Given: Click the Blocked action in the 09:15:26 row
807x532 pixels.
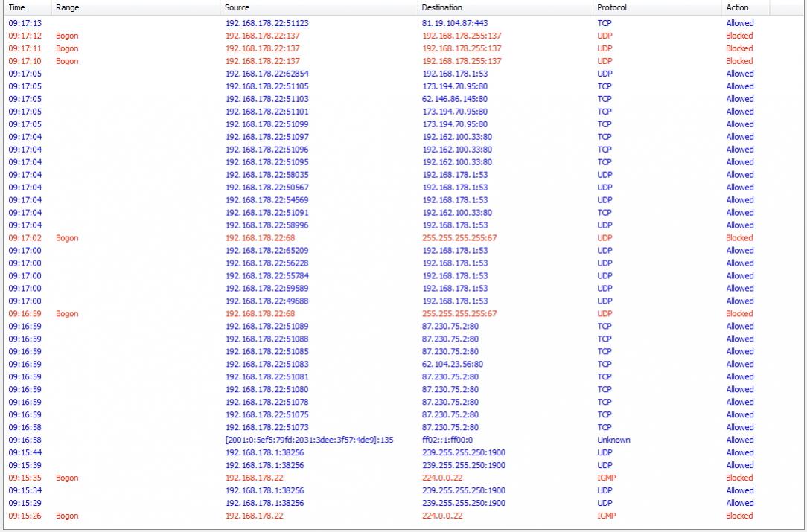Looking at the screenshot, I should click(x=739, y=516).
